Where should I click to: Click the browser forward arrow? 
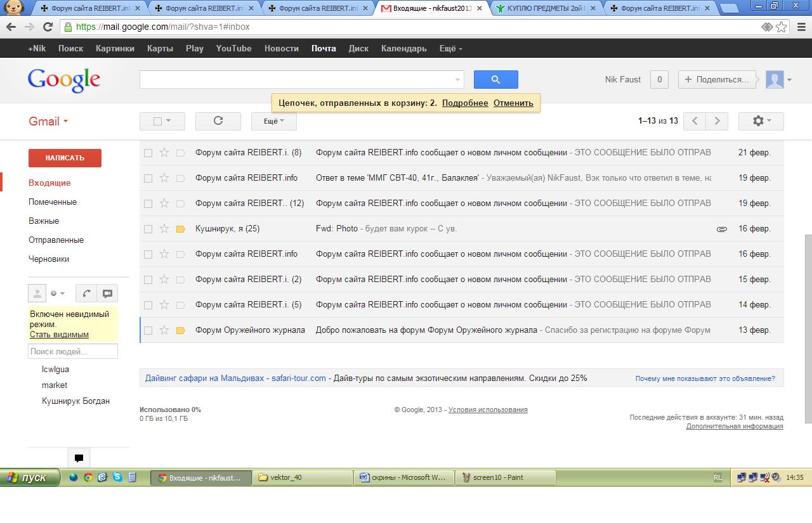pyautogui.click(x=29, y=27)
